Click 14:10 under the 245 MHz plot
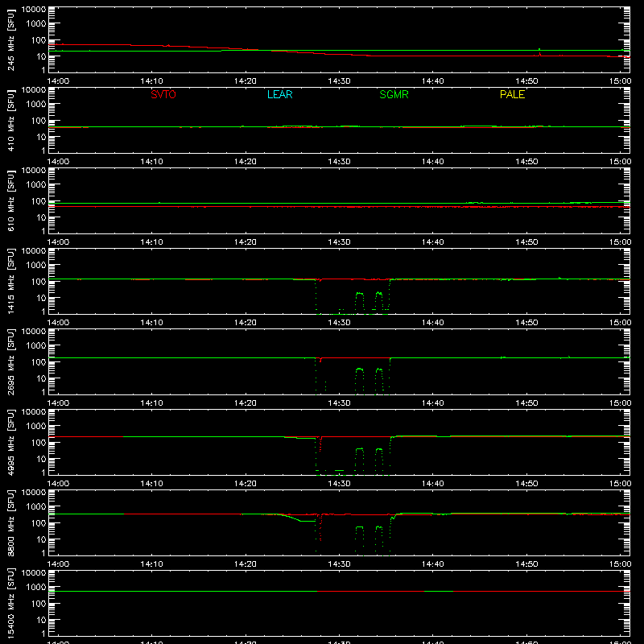Image resolution: width=644 pixels, height=644 pixels. point(151,81)
